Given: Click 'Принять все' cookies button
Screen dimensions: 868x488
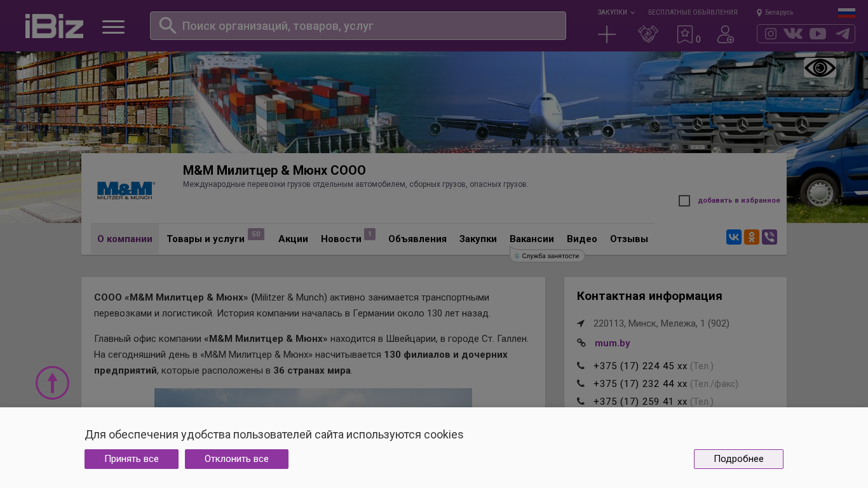Looking at the screenshot, I should pyautogui.click(x=132, y=459).
